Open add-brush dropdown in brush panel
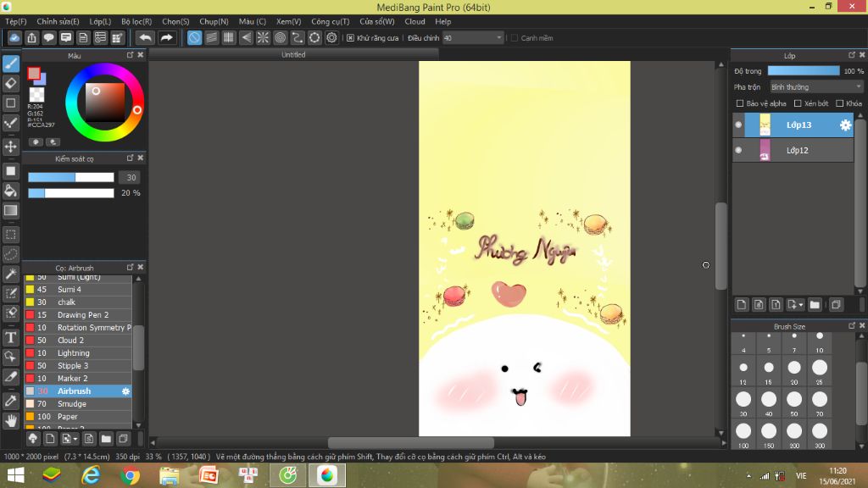Viewport: 868px width, 488px height. 70,440
